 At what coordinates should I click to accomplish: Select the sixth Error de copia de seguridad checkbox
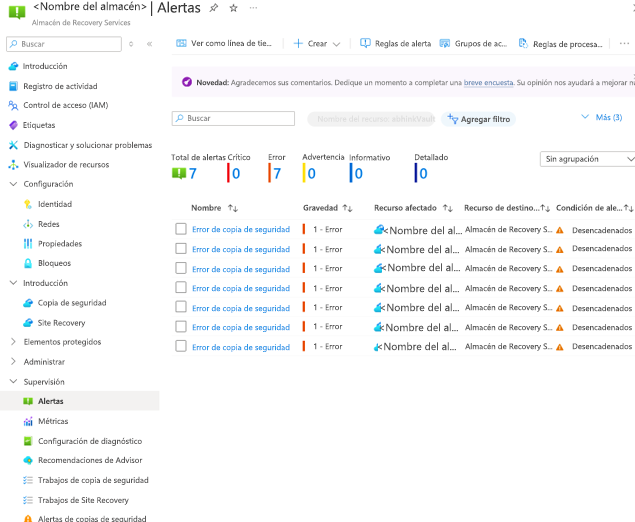coord(181,326)
